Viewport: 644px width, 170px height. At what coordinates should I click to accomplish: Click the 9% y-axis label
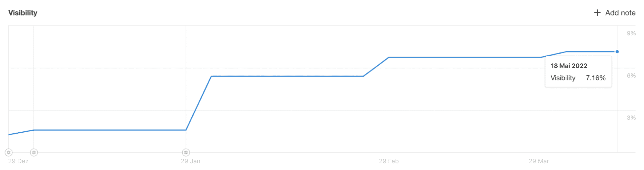(631, 33)
